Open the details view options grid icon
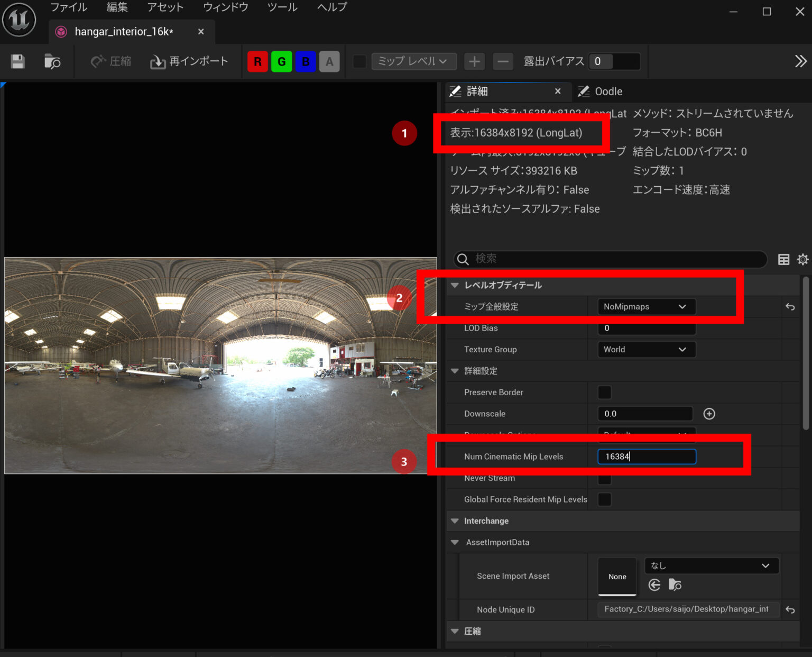Image resolution: width=812 pixels, height=657 pixels. pos(783,259)
